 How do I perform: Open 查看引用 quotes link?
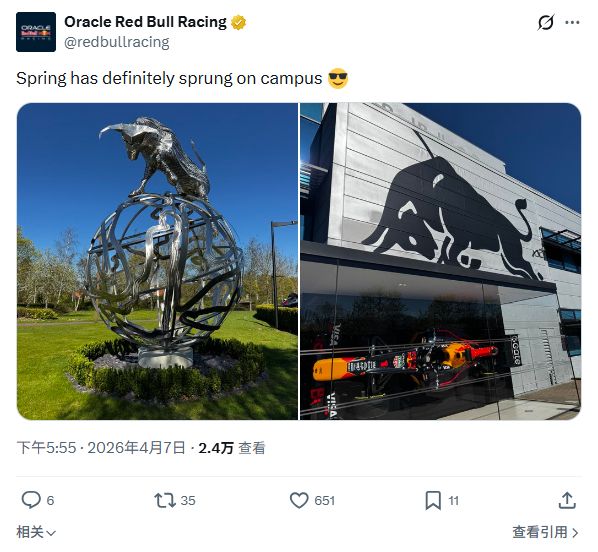pos(545,532)
